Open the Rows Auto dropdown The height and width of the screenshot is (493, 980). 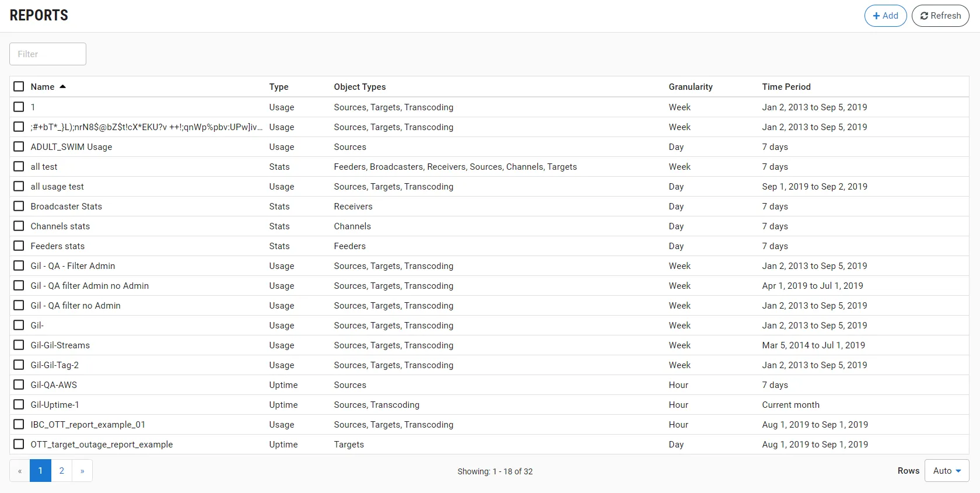pos(947,471)
